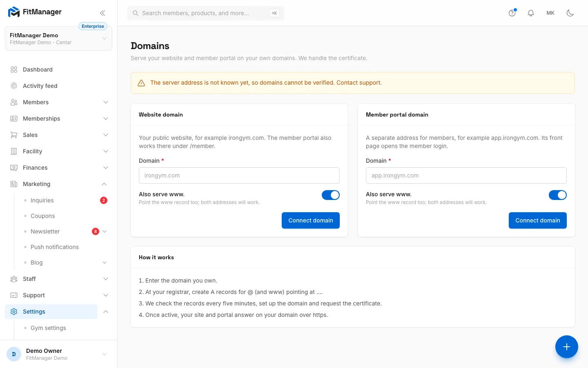Click the Activity feed fingerprint icon
The height and width of the screenshot is (368, 588).
[x=14, y=86]
